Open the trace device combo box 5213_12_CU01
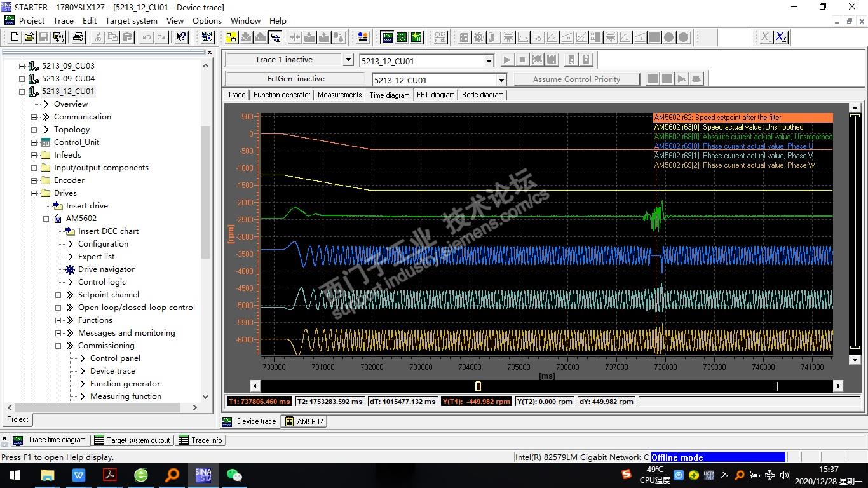Image resolution: width=868 pixels, height=488 pixels. 426,61
